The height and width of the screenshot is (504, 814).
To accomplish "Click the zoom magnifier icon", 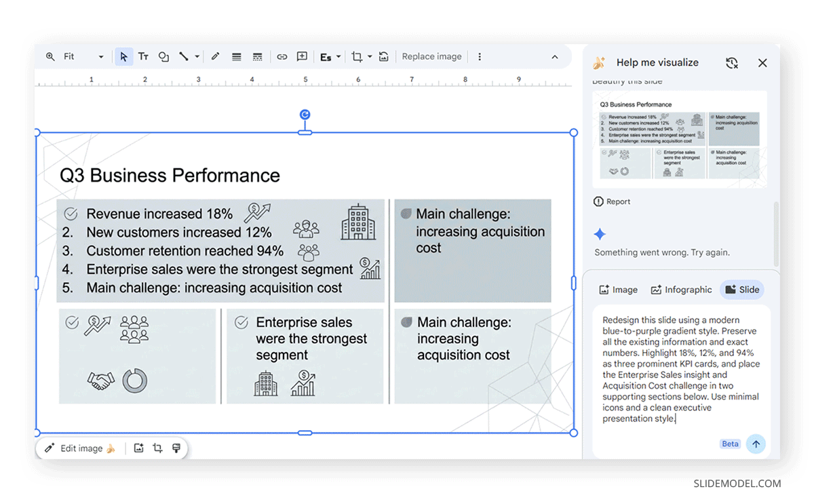I will [50, 57].
